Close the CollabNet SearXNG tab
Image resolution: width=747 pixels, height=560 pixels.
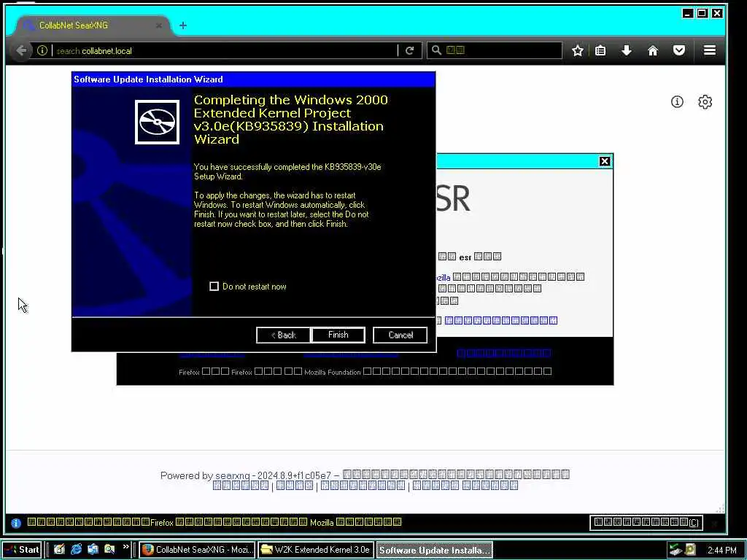pos(158,26)
